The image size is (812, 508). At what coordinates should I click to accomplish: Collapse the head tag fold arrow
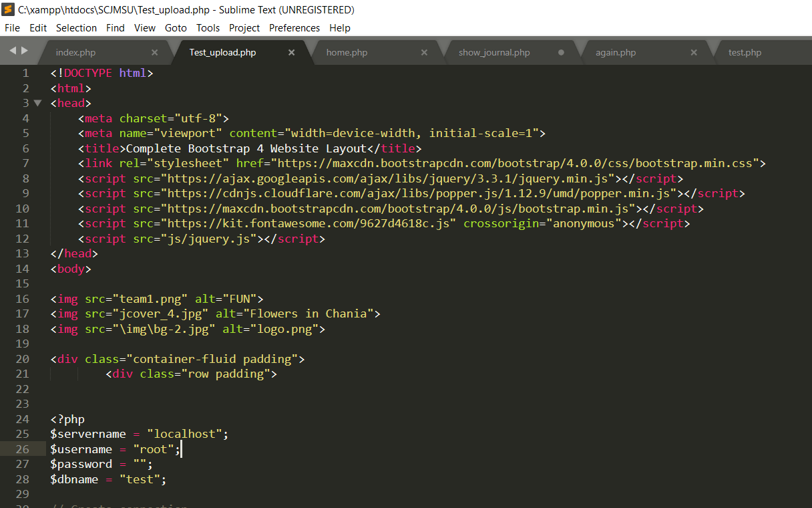click(x=37, y=104)
